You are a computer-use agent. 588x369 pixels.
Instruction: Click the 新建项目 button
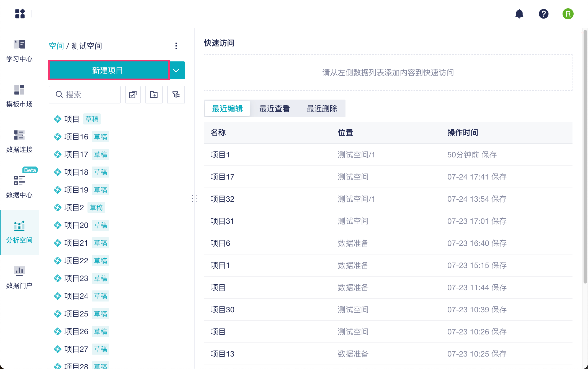(x=108, y=70)
